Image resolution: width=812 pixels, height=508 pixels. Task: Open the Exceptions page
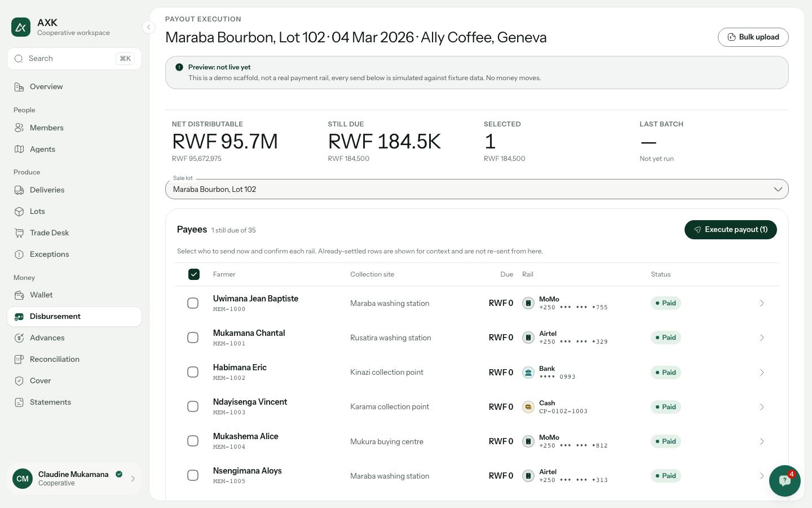74,255
